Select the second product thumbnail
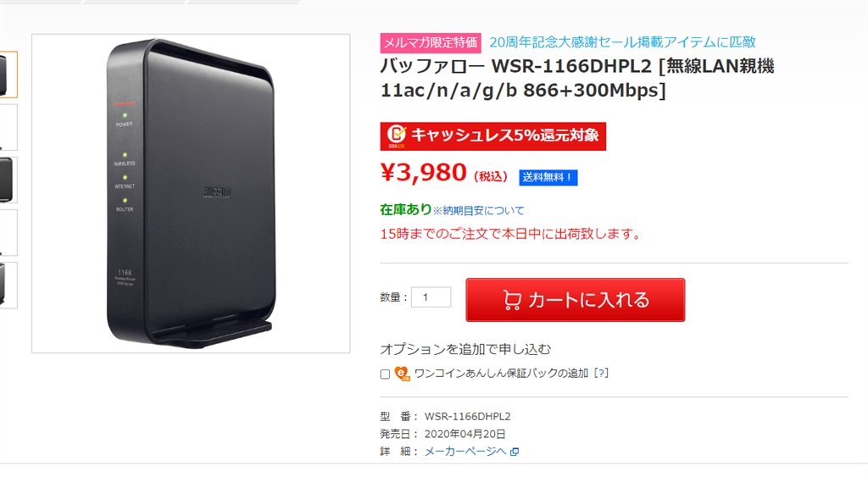Screen dimensions: 868x477 pos(8,127)
